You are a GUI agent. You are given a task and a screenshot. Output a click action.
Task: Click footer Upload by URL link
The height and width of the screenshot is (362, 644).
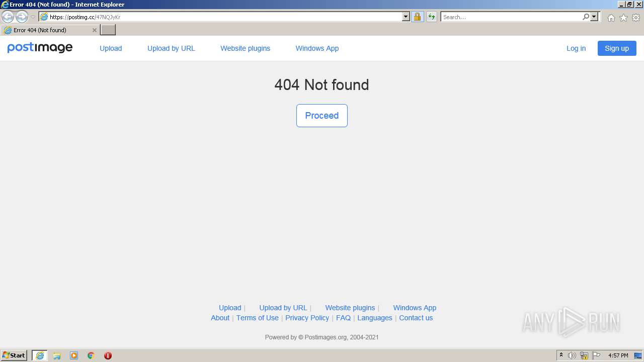283,308
